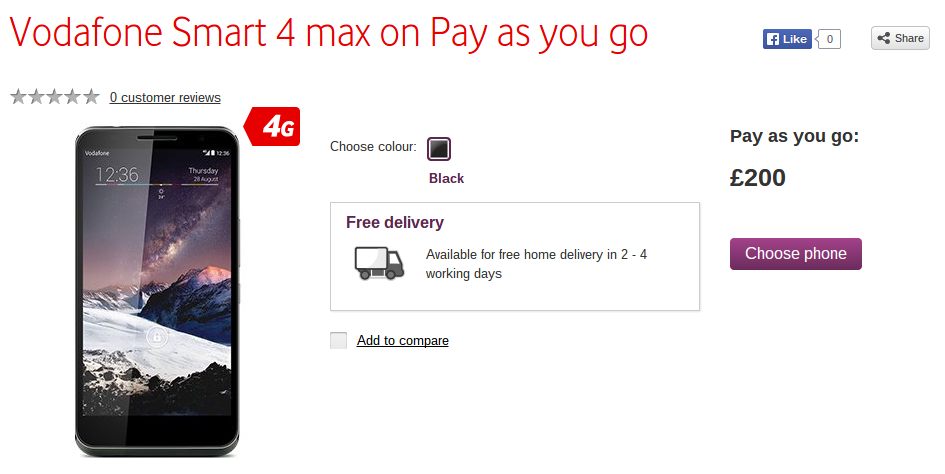The width and height of the screenshot is (945, 474).
Task: Click the third rating star
Action: point(55,96)
